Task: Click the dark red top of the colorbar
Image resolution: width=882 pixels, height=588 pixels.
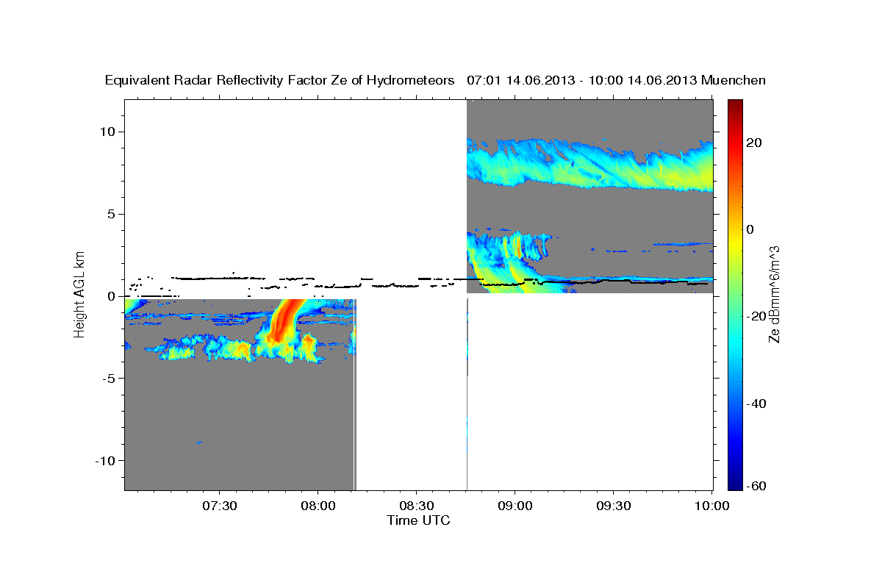Action: [x=735, y=107]
